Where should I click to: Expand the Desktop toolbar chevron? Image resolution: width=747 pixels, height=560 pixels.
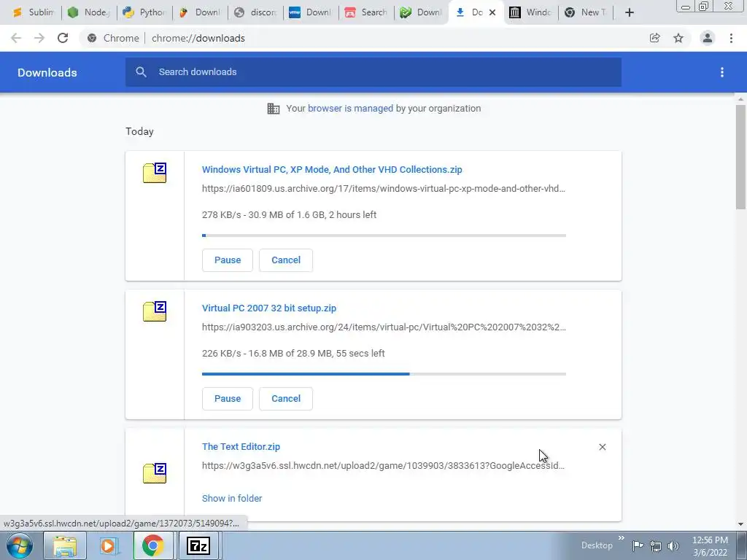[622, 538]
